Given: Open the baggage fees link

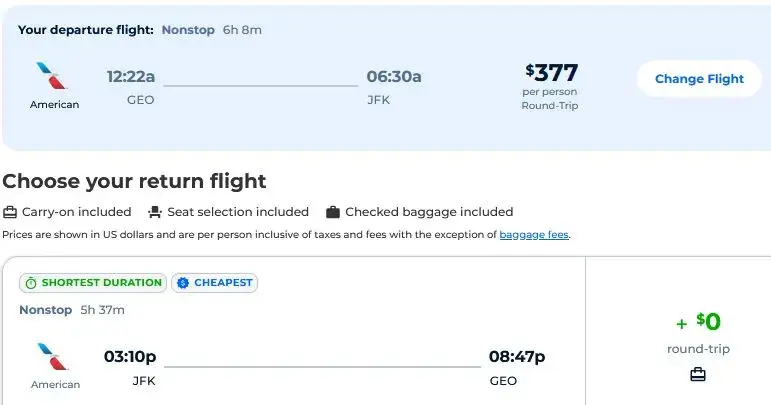Looking at the screenshot, I should point(534,235).
